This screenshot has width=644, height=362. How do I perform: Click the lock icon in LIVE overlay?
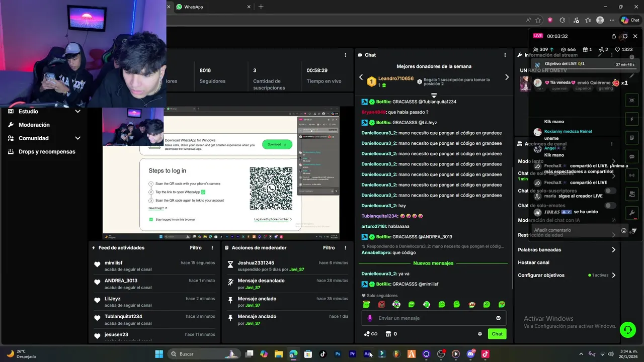pyautogui.click(x=613, y=36)
